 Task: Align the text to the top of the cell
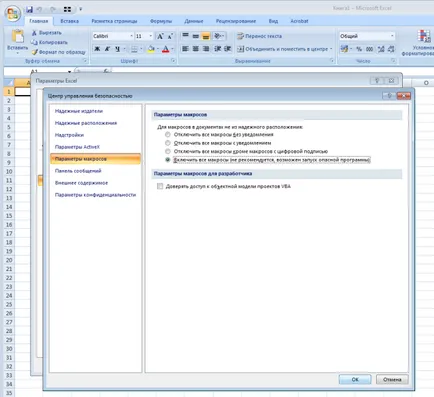click(185, 36)
